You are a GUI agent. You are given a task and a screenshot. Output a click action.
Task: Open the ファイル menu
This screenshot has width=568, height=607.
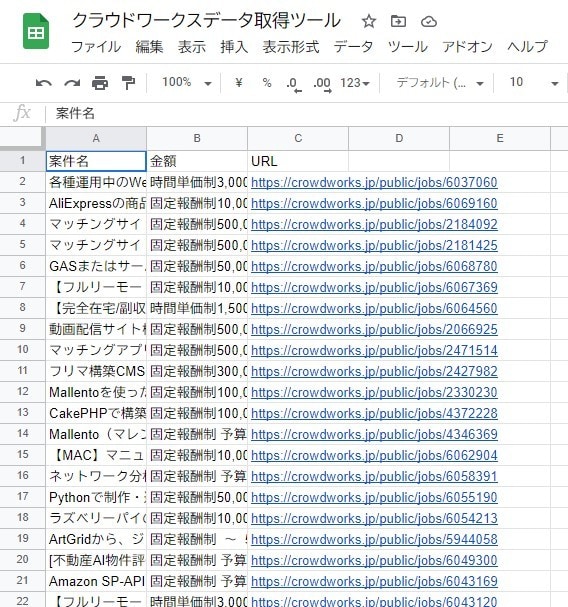96,47
